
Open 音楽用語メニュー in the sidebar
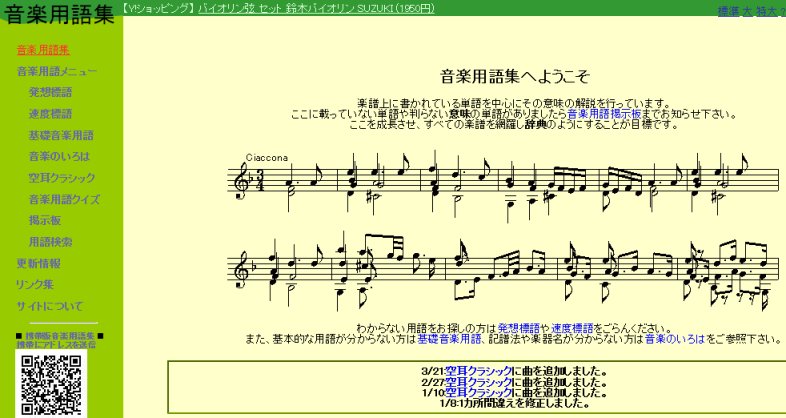tap(57, 72)
